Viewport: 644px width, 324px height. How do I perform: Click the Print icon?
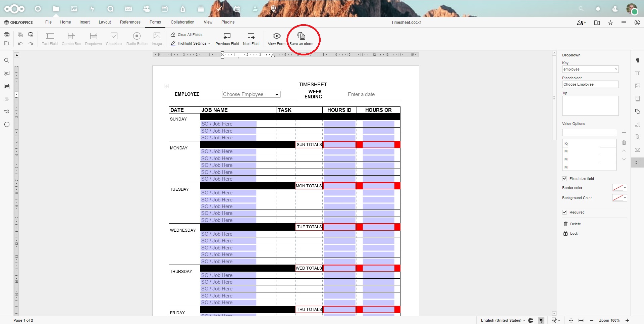(6, 35)
